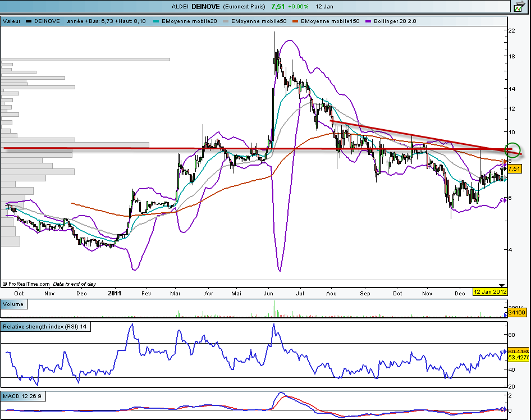Click the yellow 7,51 price label
Image resolution: width=531 pixels, height=420 pixels.
pos(515,168)
